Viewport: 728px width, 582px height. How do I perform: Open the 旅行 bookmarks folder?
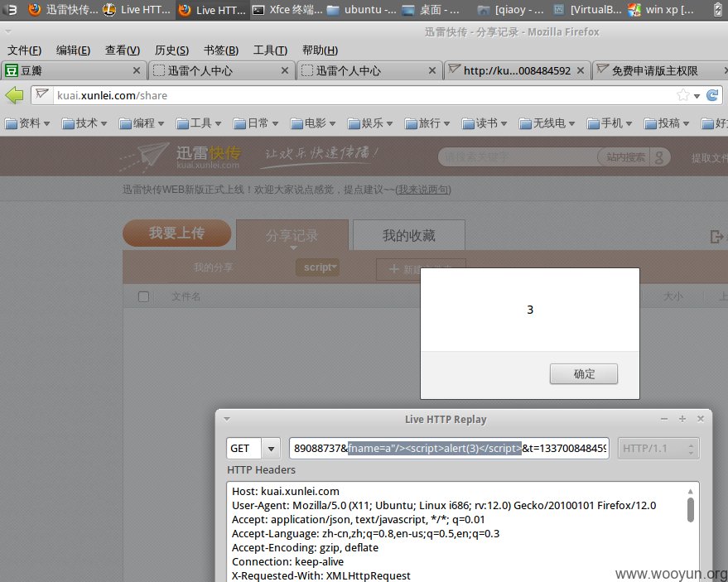coord(427,123)
